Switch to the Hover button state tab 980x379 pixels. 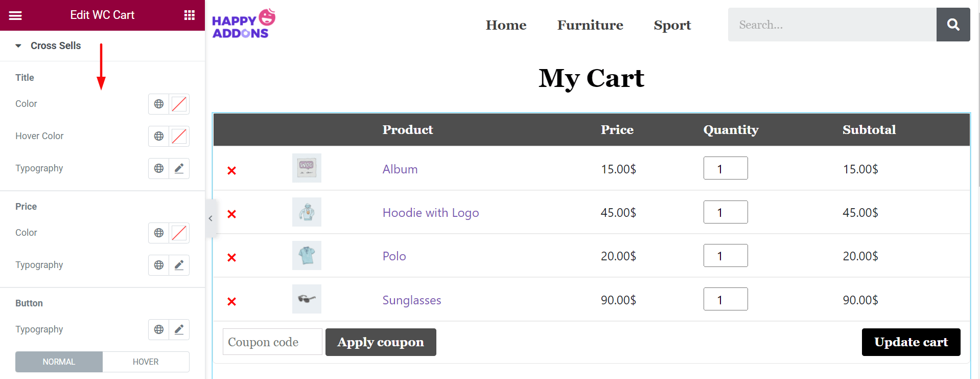pyautogui.click(x=146, y=362)
